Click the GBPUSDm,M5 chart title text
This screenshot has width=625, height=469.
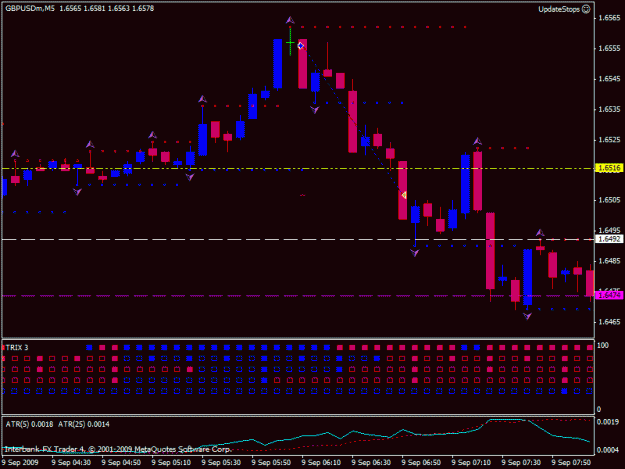click(30, 8)
